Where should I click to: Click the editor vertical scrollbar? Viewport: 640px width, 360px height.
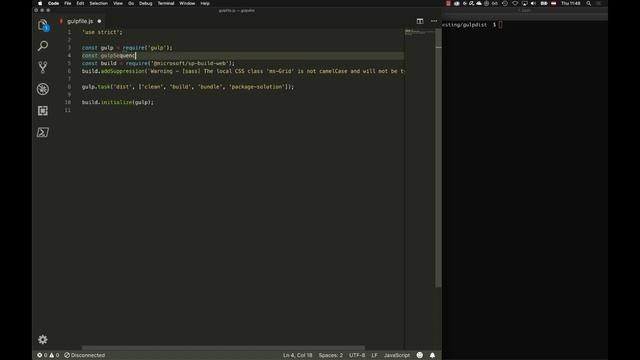438,159
